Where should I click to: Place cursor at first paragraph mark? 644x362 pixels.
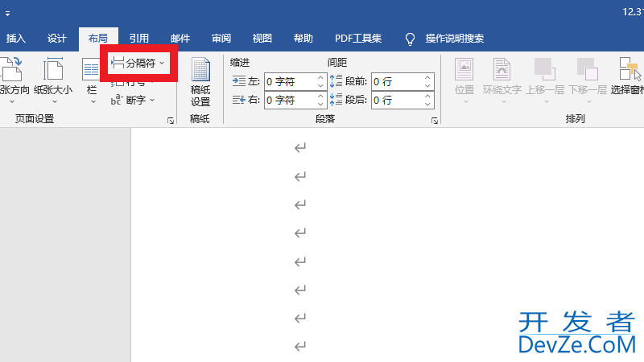tap(300, 147)
